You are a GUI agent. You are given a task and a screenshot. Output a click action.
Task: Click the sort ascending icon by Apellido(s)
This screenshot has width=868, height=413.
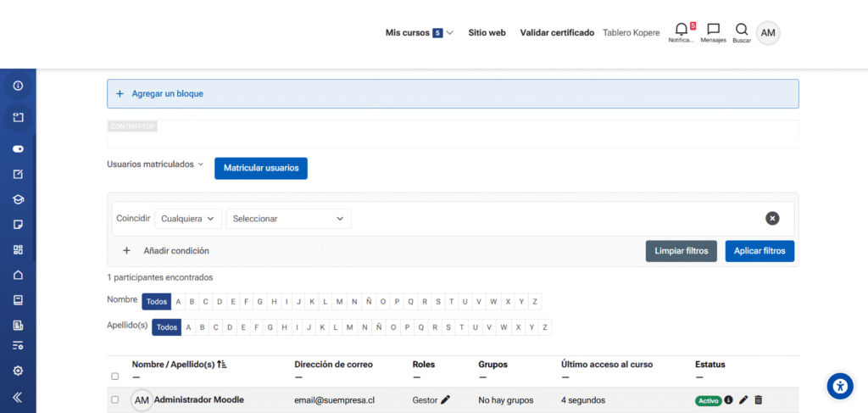(x=222, y=365)
